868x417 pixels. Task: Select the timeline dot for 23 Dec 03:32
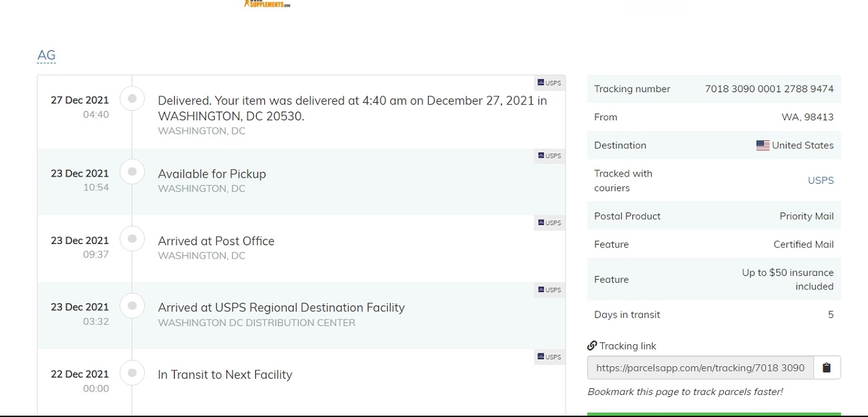coord(132,305)
